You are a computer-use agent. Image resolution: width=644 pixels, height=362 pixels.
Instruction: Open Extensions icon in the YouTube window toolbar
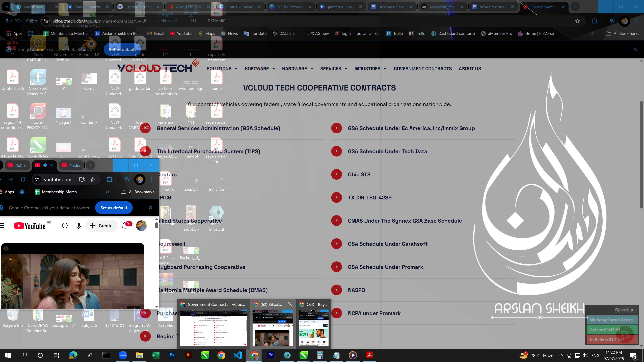coord(110,179)
